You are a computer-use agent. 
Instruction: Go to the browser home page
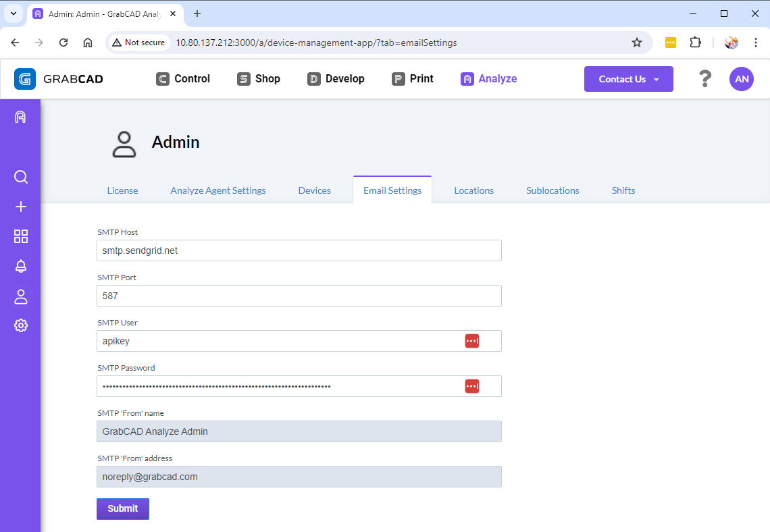87,43
